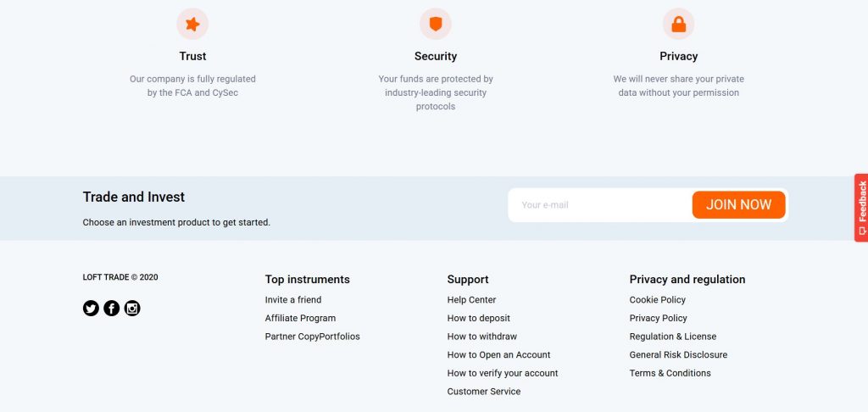Image resolution: width=868 pixels, height=412 pixels.
Task: Click the Trust star icon
Action: (x=192, y=25)
